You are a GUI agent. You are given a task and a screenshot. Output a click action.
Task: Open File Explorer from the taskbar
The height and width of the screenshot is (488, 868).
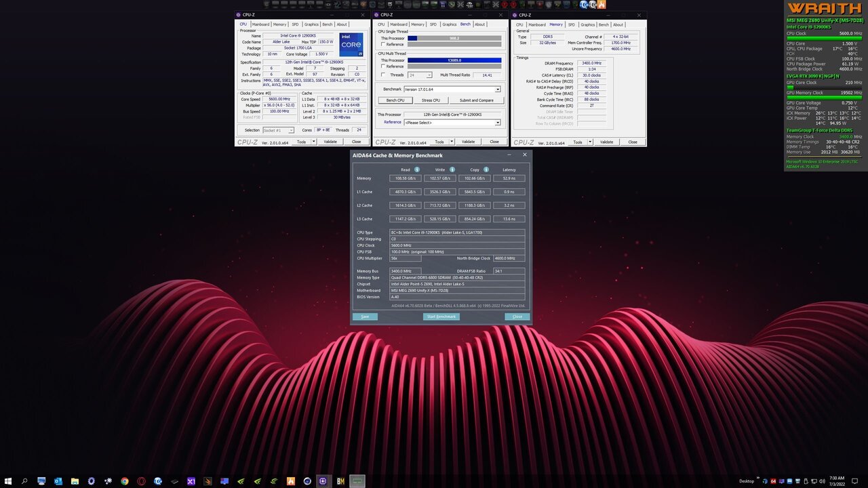point(75,481)
